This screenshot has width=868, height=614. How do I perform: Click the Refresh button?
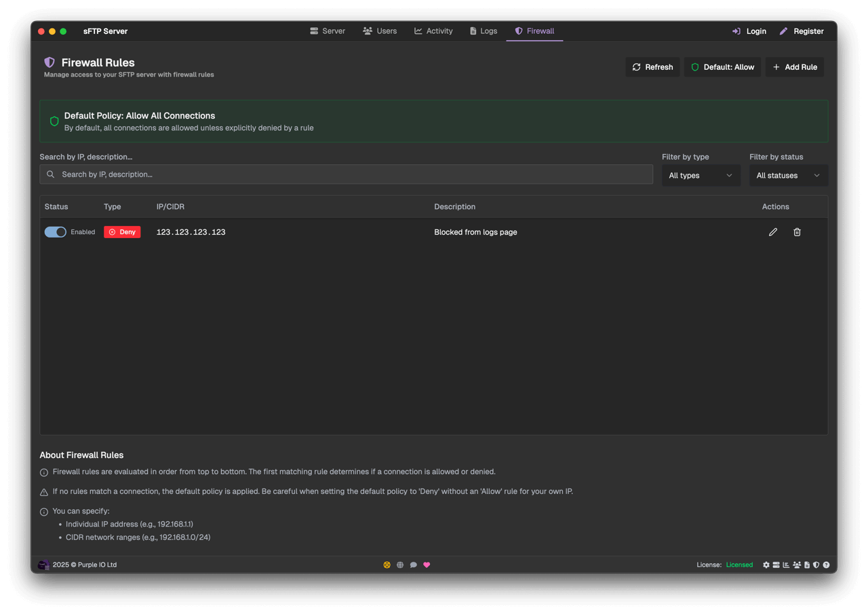(652, 67)
